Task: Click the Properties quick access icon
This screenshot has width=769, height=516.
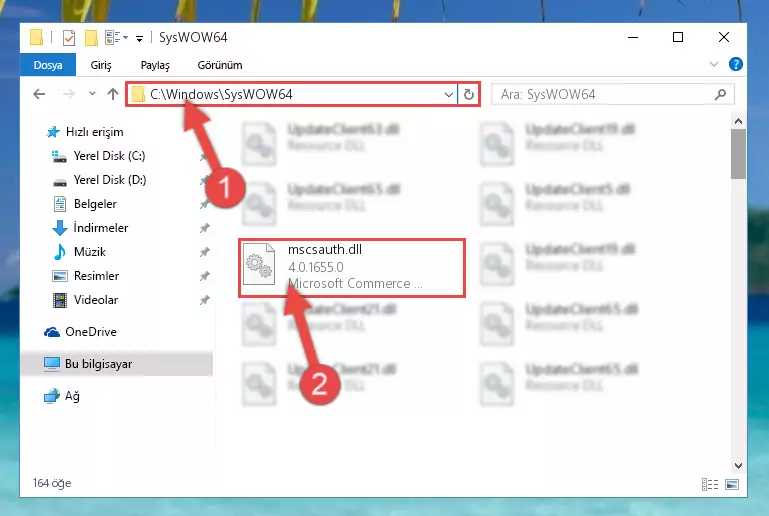Action: coord(69,38)
